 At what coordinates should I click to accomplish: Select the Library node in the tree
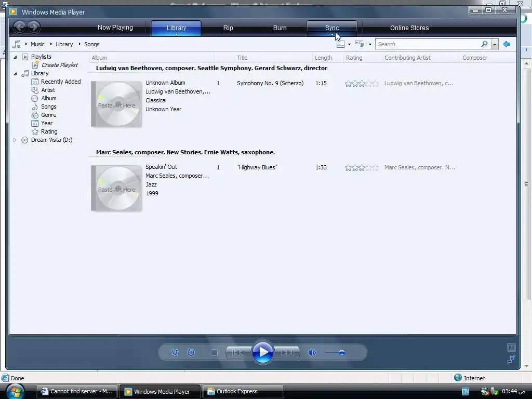click(x=39, y=73)
